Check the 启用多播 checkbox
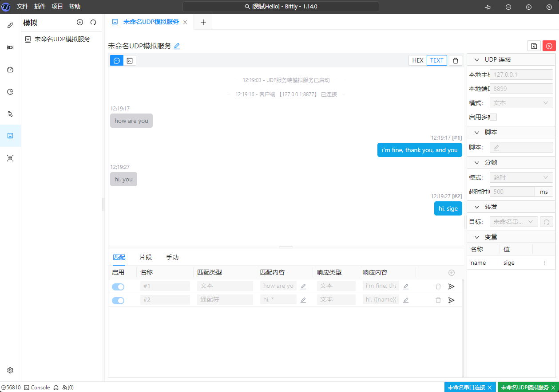The height and width of the screenshot is (392, 559). point(493,117)
